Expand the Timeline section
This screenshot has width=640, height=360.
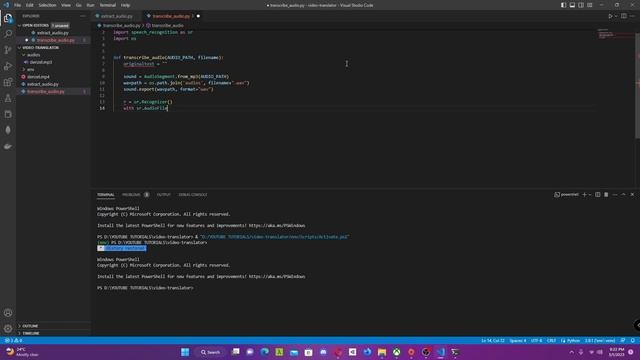[53, 333]
